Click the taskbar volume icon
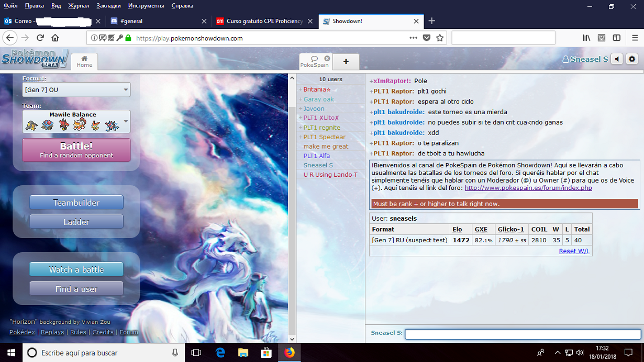The image size is (644, 362). click(580, 353)
